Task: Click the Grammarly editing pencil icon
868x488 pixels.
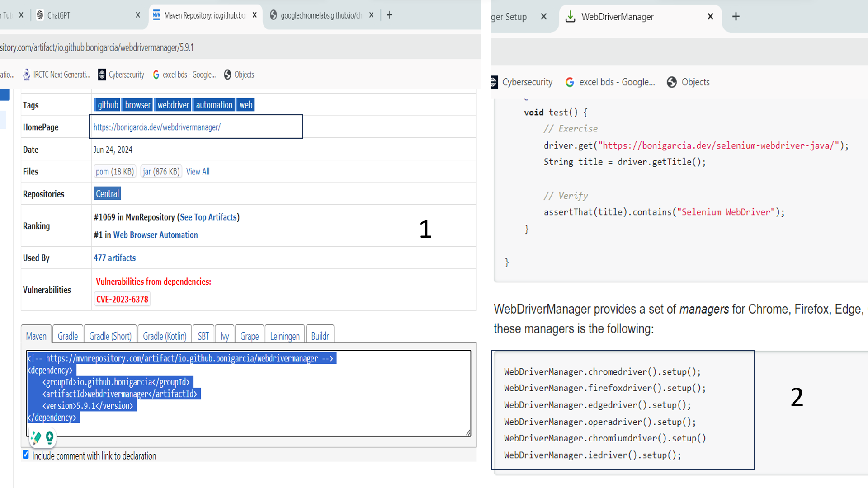Action: (x=35, y=437)
